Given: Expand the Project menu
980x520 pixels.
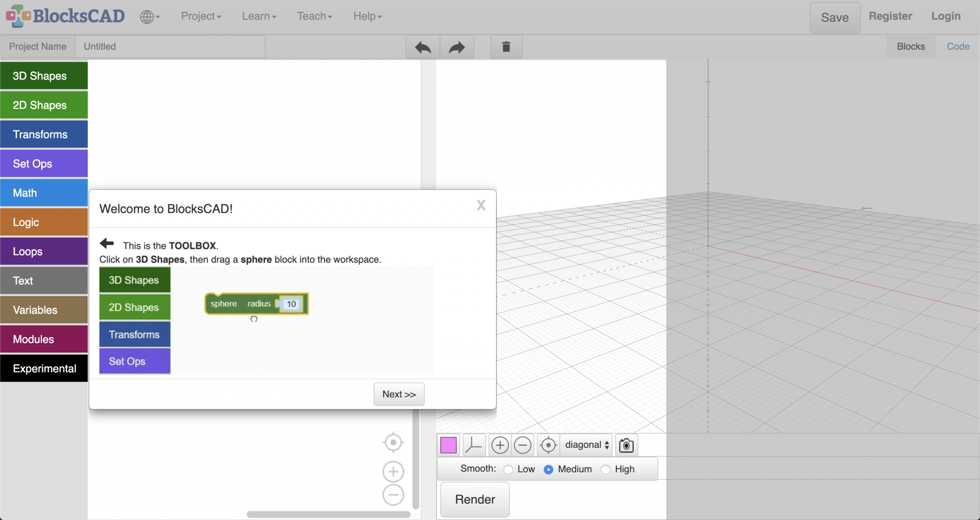Looking at the screenshot, I should tap(201, 16).
